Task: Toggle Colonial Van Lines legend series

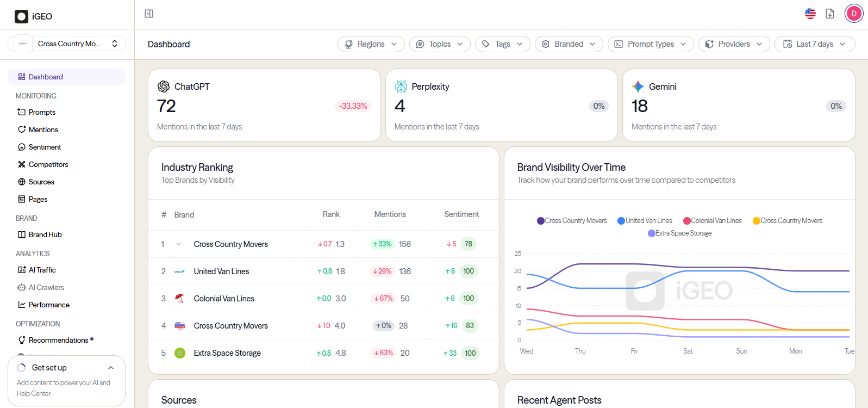Action: point(713,220)
